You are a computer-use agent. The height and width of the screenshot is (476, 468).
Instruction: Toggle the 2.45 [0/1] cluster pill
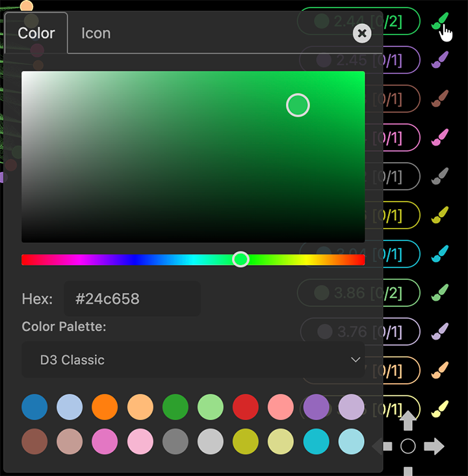401,60
